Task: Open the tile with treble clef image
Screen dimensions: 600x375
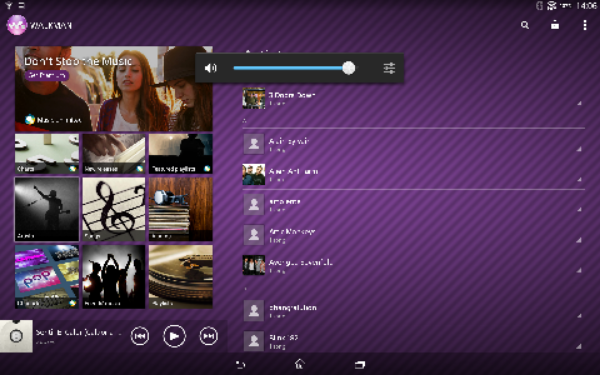Action: [114, 209]
